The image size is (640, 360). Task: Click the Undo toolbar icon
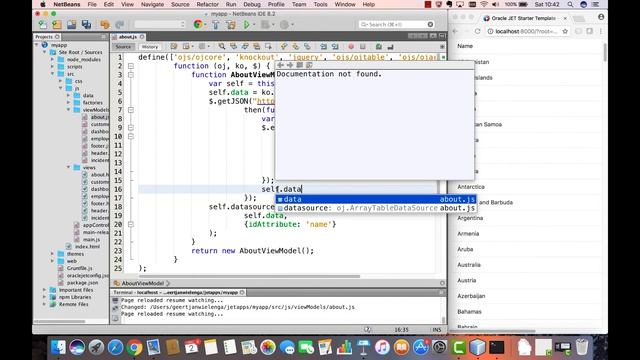pos(105,24)
